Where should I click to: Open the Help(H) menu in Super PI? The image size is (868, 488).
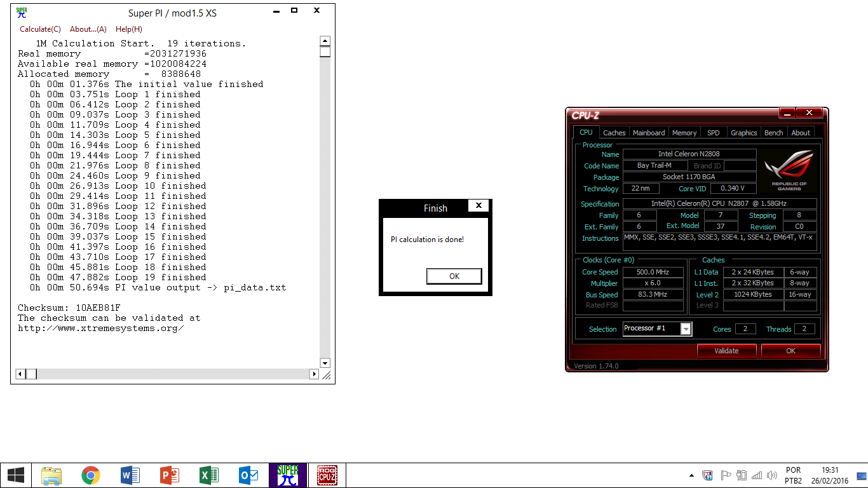tap(129, 29)
